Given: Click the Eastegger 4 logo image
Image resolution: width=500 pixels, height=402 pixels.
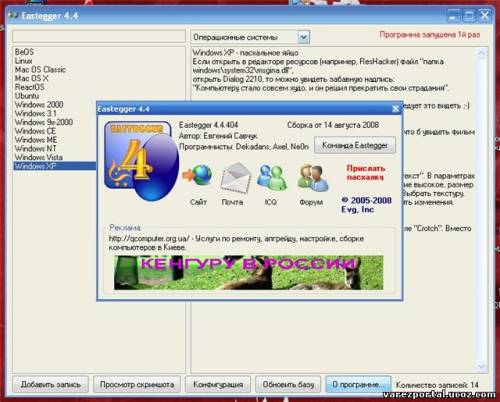Looking at the screenshot, I should coord(141,161).
